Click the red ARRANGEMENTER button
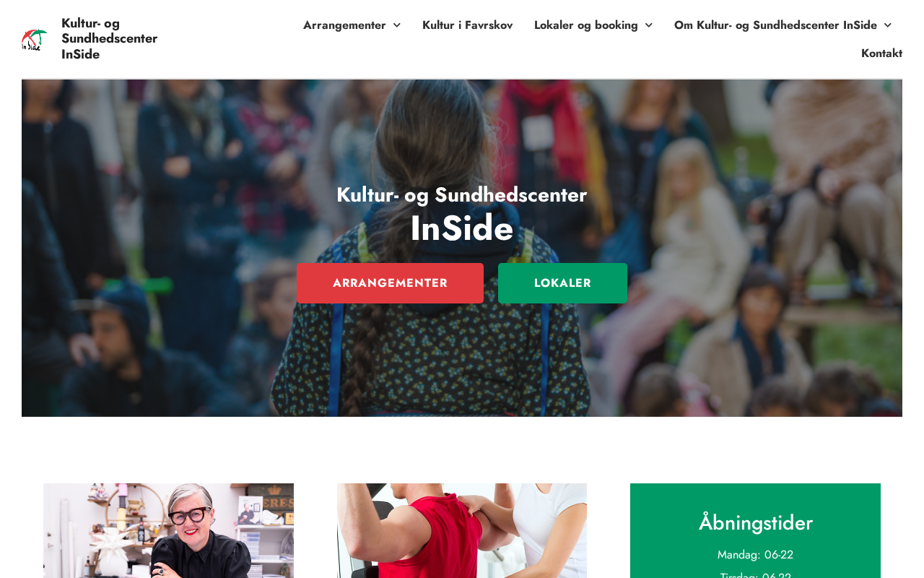Screen dimensions: 924x578 click(390, 283)
